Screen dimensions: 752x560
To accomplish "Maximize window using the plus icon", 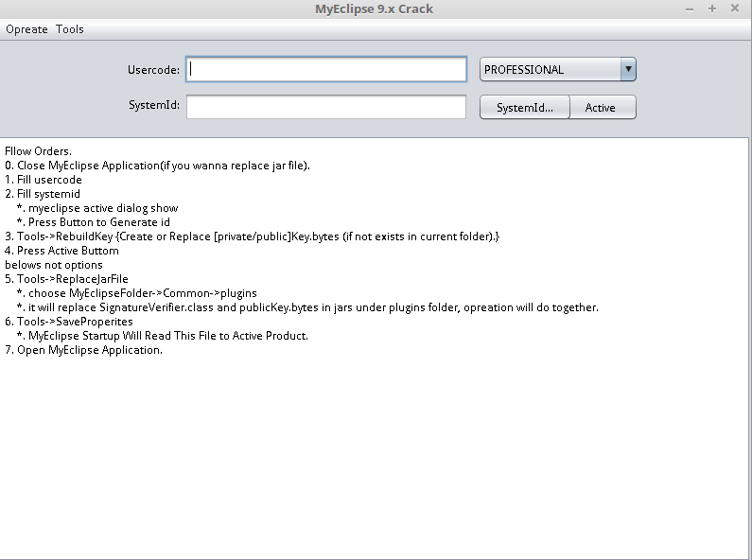I will coord(712,9).
